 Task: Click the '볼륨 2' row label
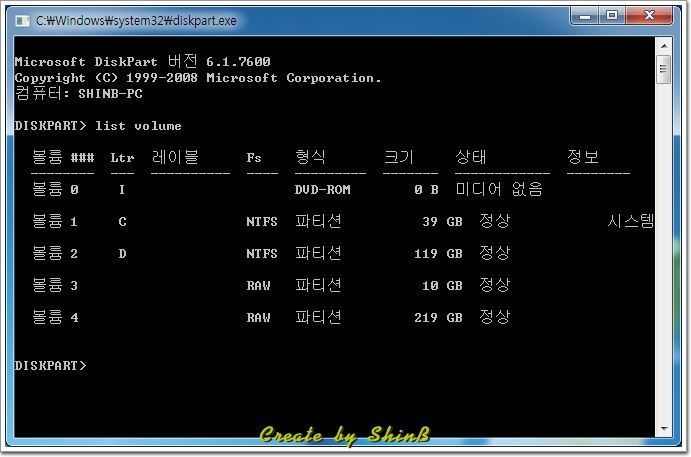(x=55, y=253)
